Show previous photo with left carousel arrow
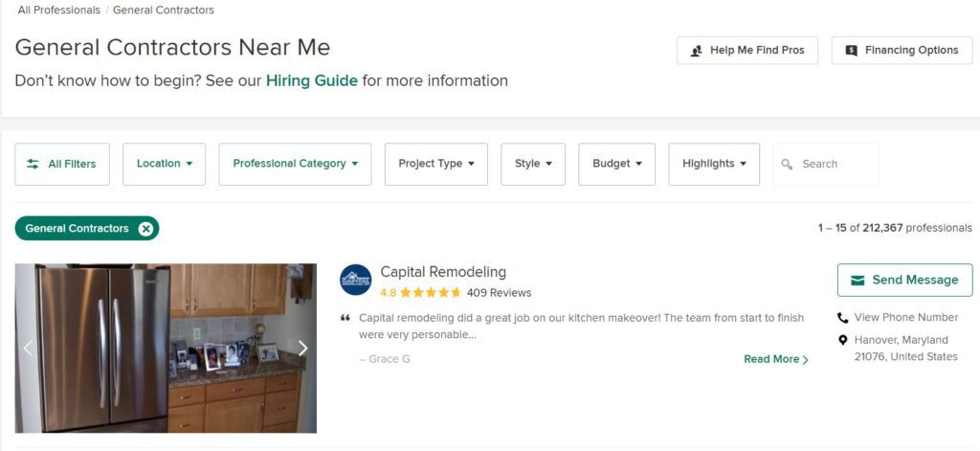Image resolution: width=980 pixels, height=451 pixels. point(28,349)
